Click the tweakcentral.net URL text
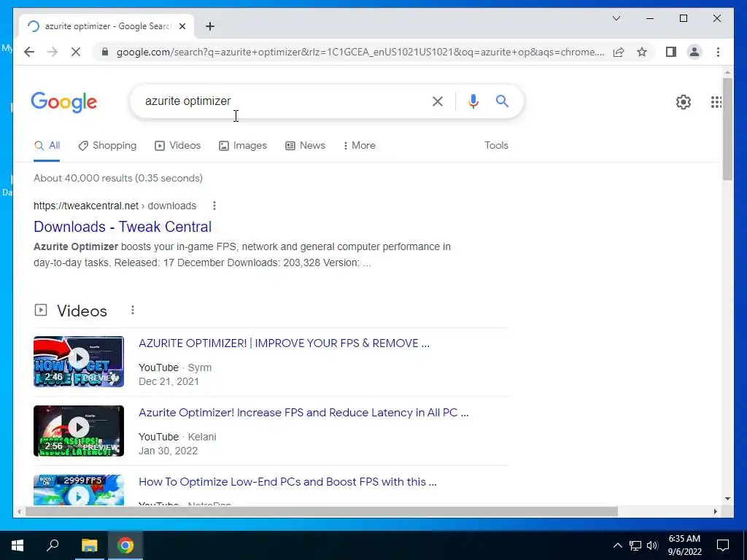 point(86,206)
